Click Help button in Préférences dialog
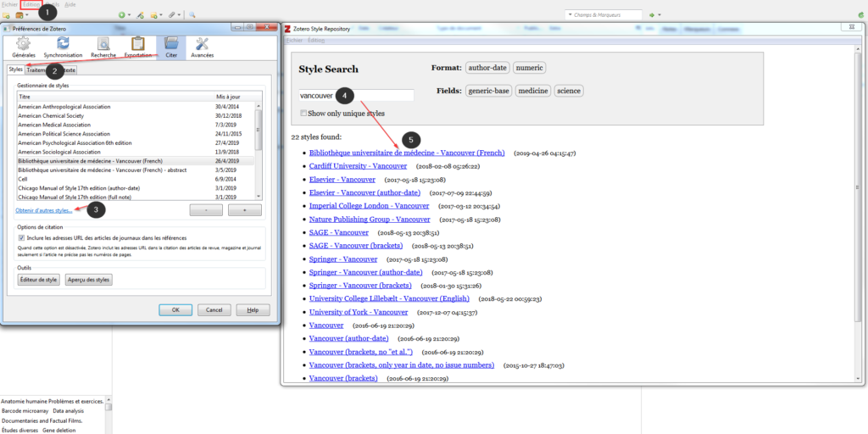Viewport: 868px width, 434px height. [253, 310]
